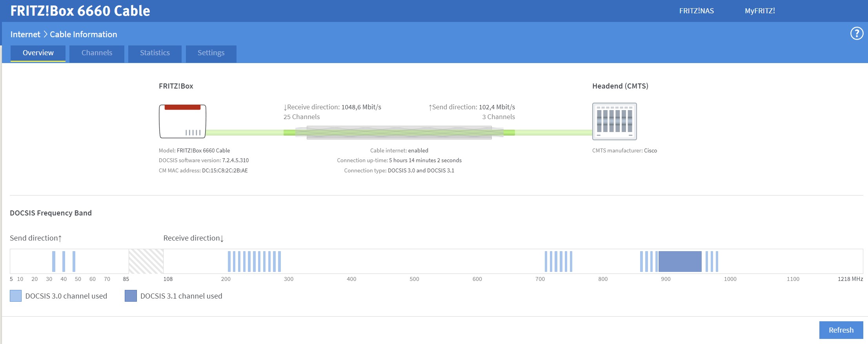Click the DOCSIS 3.0 light-blue legend swatch
868x344 pixels.
tap(16, 296)
